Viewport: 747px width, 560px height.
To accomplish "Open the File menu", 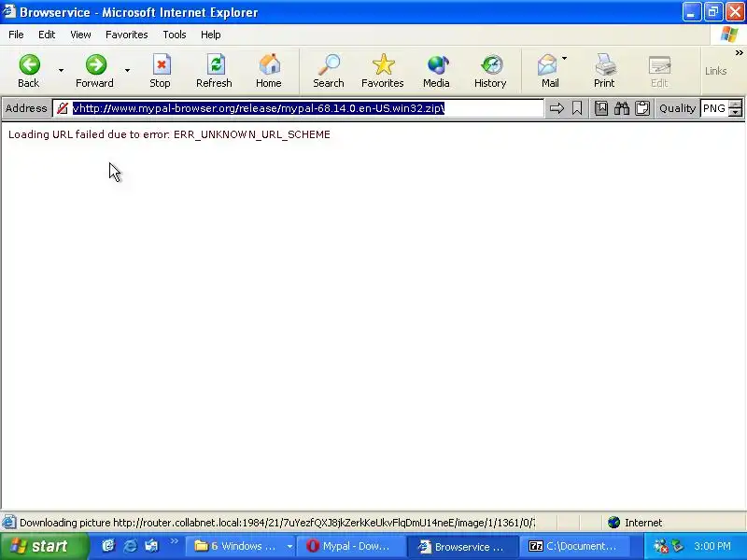I will click(16, 35).
